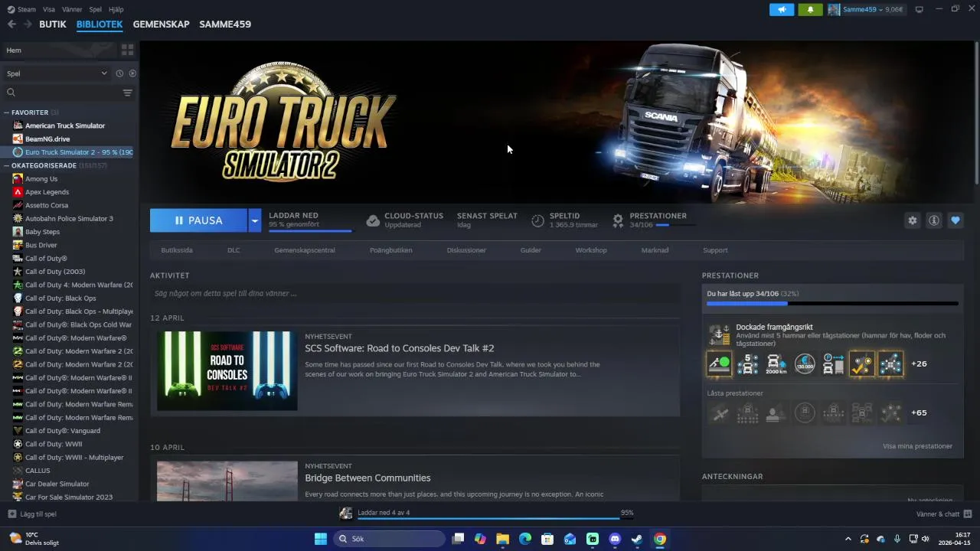
Task: Open the Spel filter dropdown
Action: [x=57, y=73]
